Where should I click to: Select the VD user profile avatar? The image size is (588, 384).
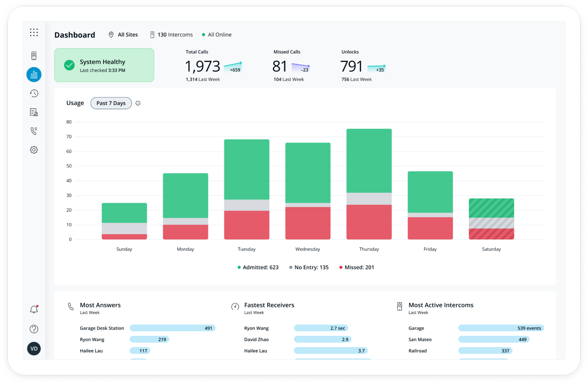[34, 349]
